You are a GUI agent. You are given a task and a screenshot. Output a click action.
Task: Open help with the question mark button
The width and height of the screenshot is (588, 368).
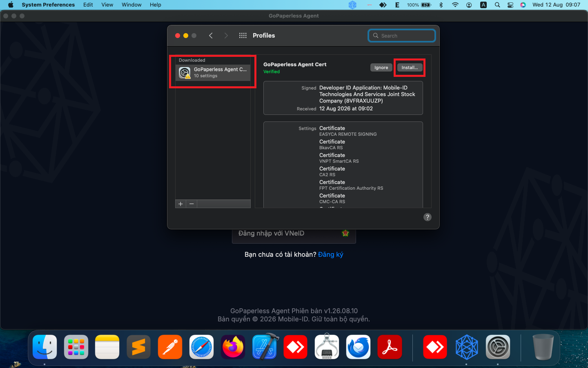(428, 217)
